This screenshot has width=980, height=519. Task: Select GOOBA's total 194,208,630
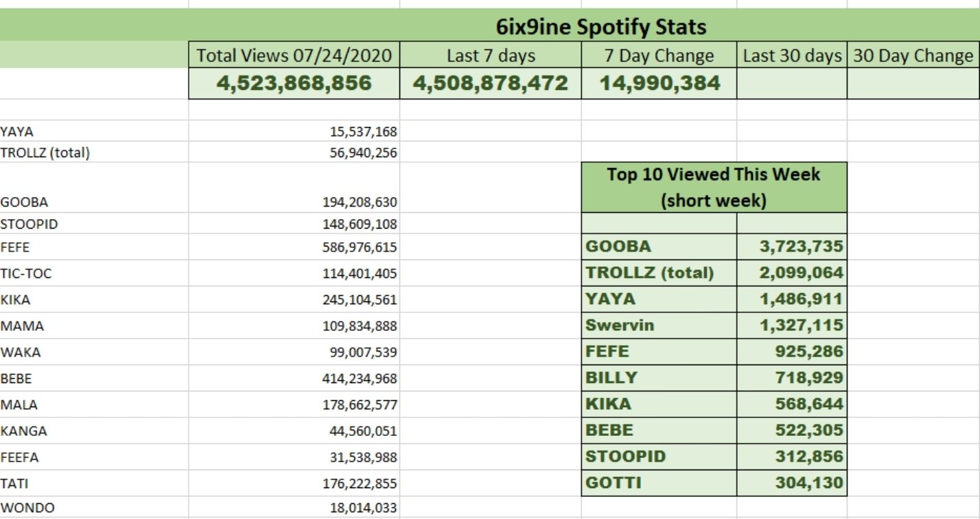coord(360,203)
